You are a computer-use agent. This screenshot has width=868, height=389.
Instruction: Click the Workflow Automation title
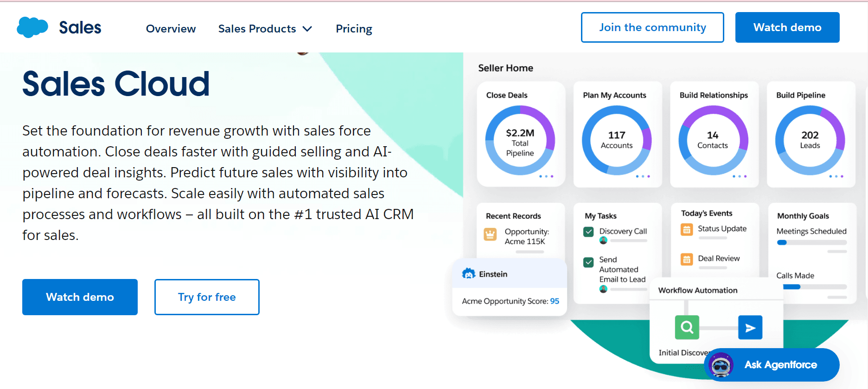pyautogui.click(x=697, y=290)
